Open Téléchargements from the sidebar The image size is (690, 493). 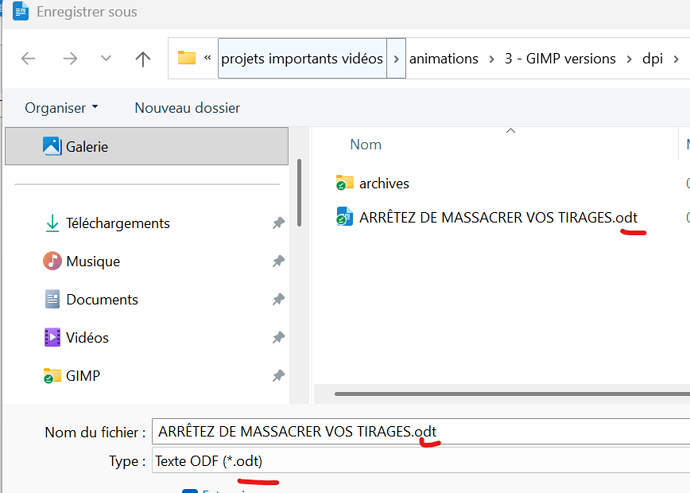click(x=117, y=223)
